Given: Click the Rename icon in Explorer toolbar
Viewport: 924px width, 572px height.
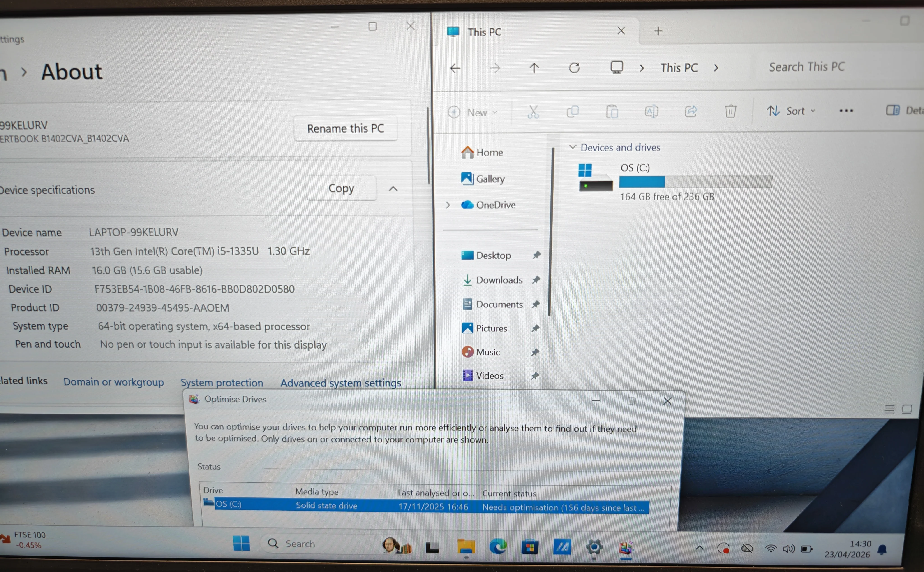Looking at the screenshot, I should [651, 111].
